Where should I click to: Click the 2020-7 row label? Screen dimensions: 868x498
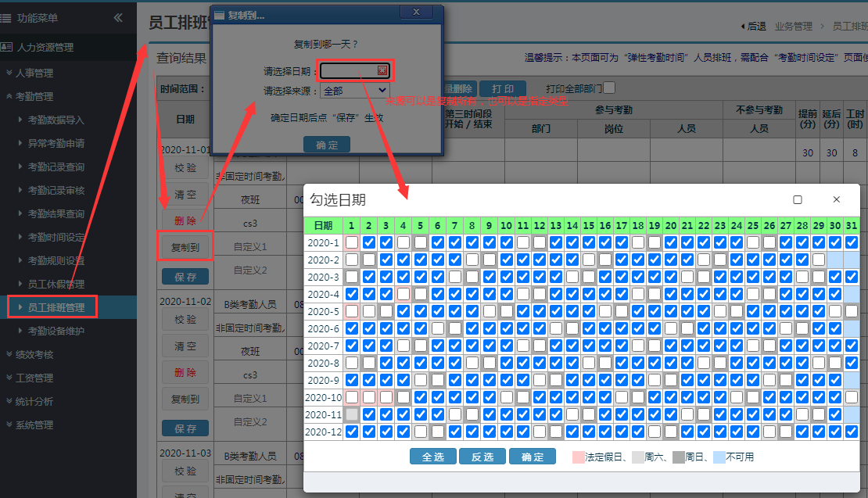(x=323, y=346)
